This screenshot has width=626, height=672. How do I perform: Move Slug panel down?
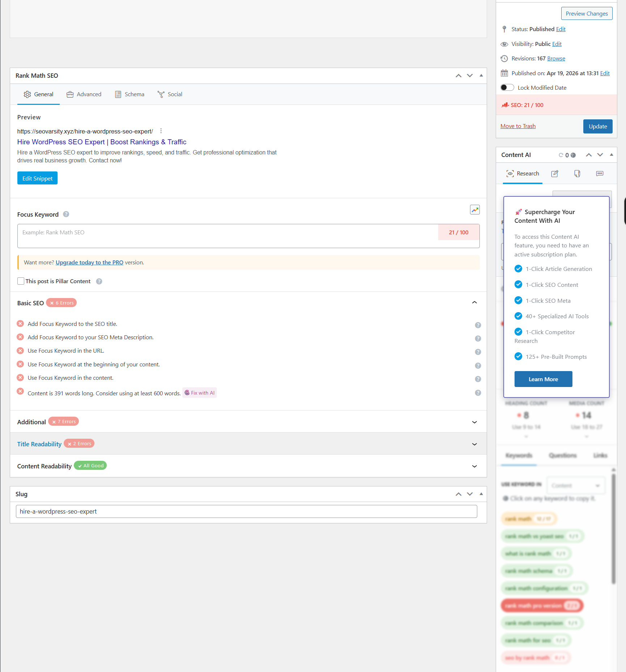470,494
